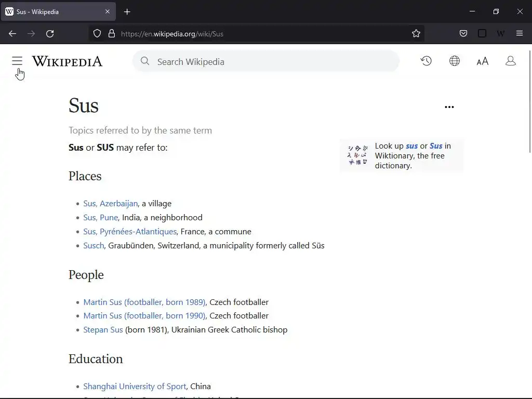Open the Wikipedia hamburger main menu

[x=17, y=61]
